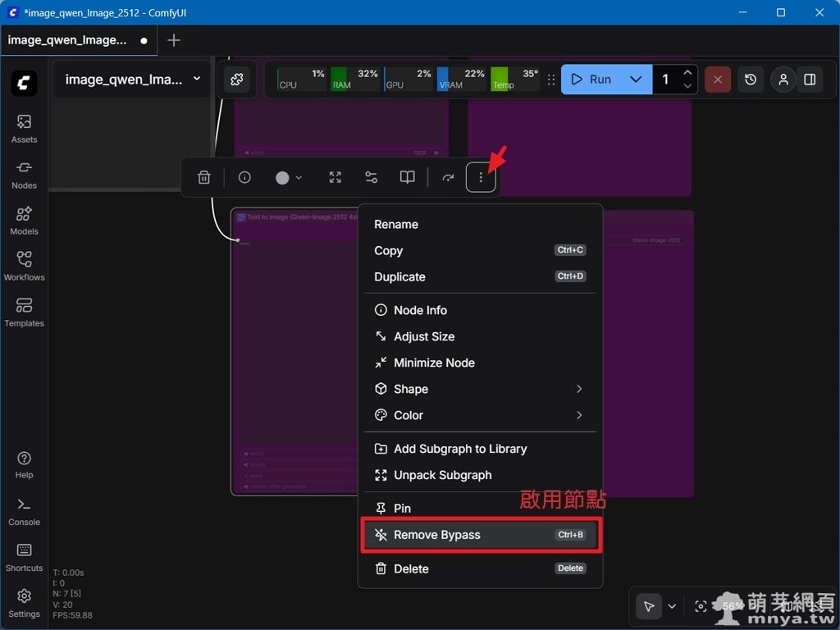Expand the Run button dropdown arrow
The width and height of the screenshot is (840, 630).
[636, 80]
